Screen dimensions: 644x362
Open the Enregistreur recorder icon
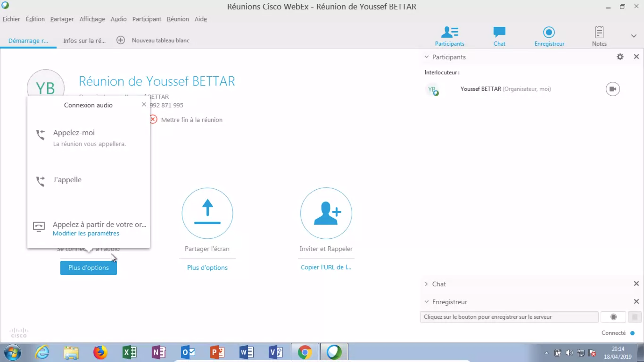(549, 33)
